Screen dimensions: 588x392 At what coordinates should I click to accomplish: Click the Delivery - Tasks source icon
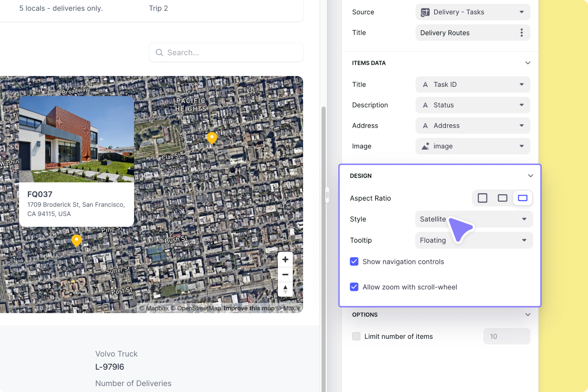(425, 12)
